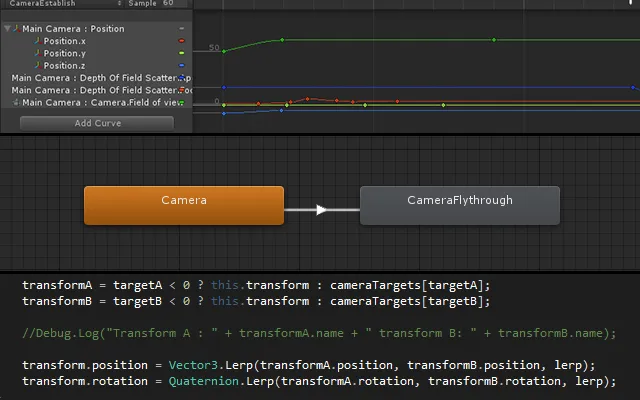Click the 50 value label on the curve axis
Viewport: 640px width, 400px height.
214,47
